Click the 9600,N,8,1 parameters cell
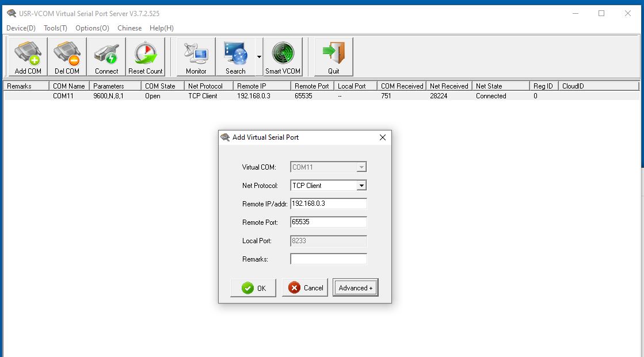Viewport: 644px width, 357px height. [108, 96]
